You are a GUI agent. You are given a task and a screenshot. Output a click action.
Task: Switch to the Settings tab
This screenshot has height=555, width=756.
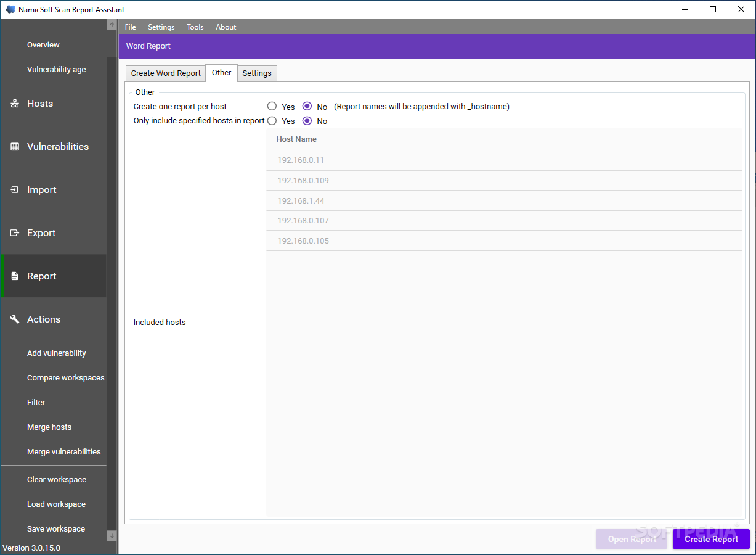tap(257, 73)
